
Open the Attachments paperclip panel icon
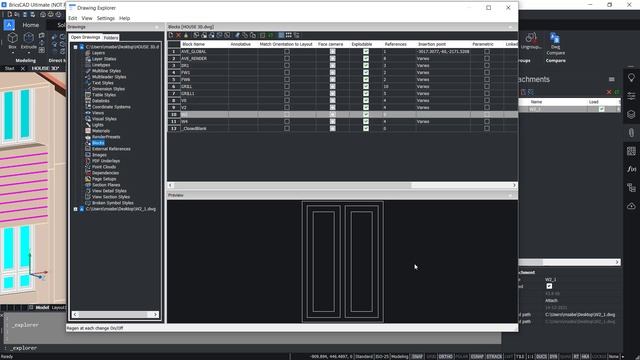(x=631, y=133)
